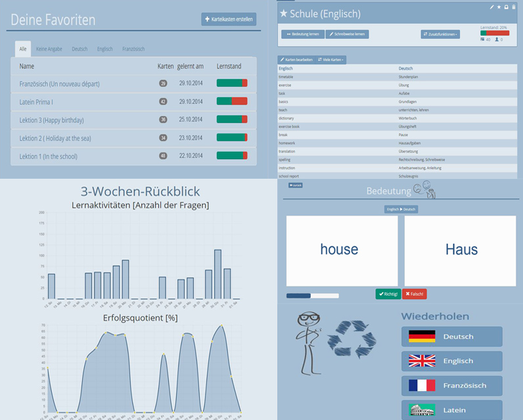Click the large star beside Schule title

tap(284, 13)
